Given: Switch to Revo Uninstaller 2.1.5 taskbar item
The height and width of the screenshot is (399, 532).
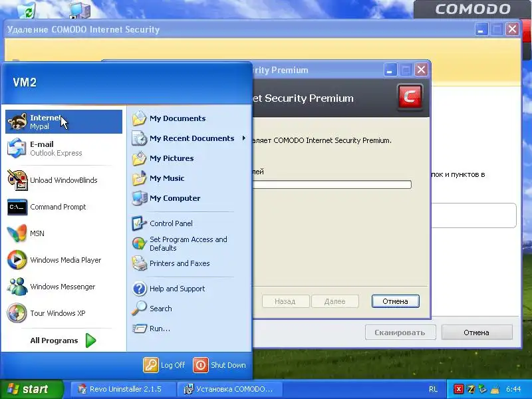Looking at the screenshot, I should (124, 389).
